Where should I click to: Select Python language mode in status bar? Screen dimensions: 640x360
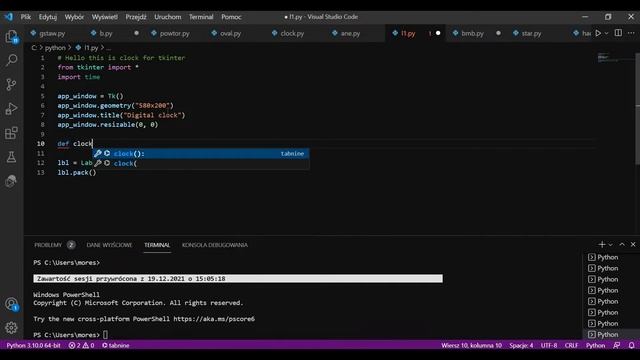click(x=596, y=345)
